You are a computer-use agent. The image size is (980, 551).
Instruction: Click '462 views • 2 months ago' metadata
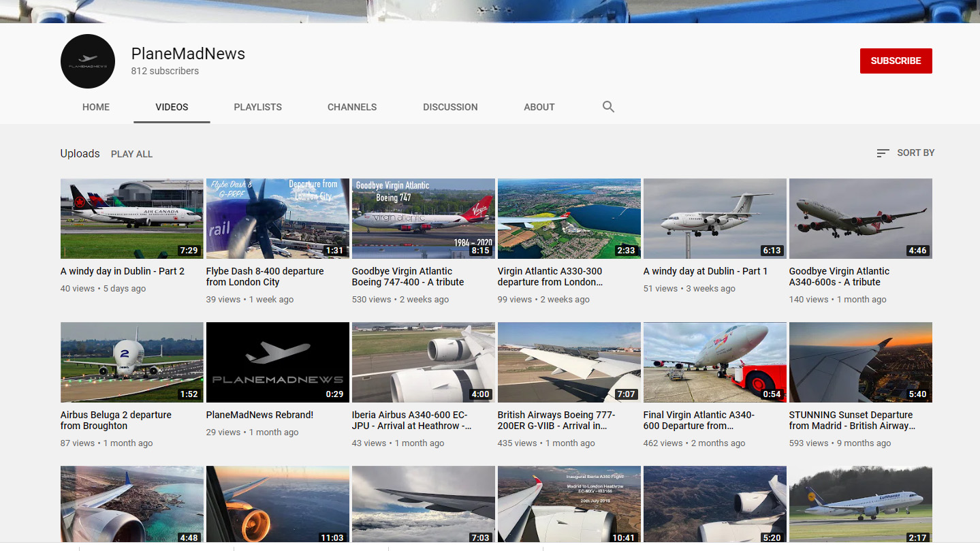(694, 443)
